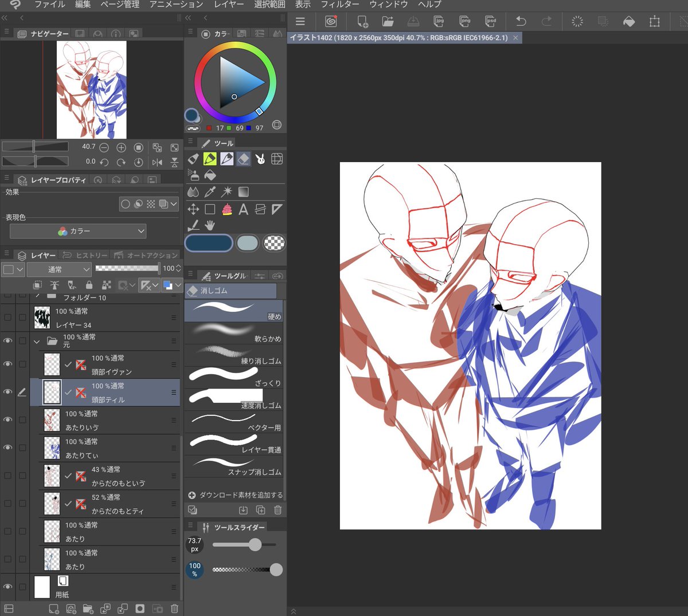Viewport: 688px width, 616px height.
Task: Open the カラー expression color dropdown
Action: click(x=78, y=231)
